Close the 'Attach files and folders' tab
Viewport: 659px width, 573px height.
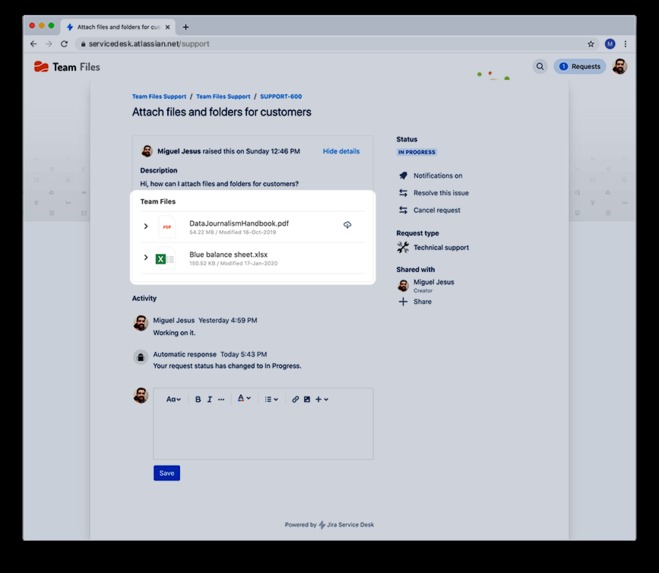(x=167, y=27)
